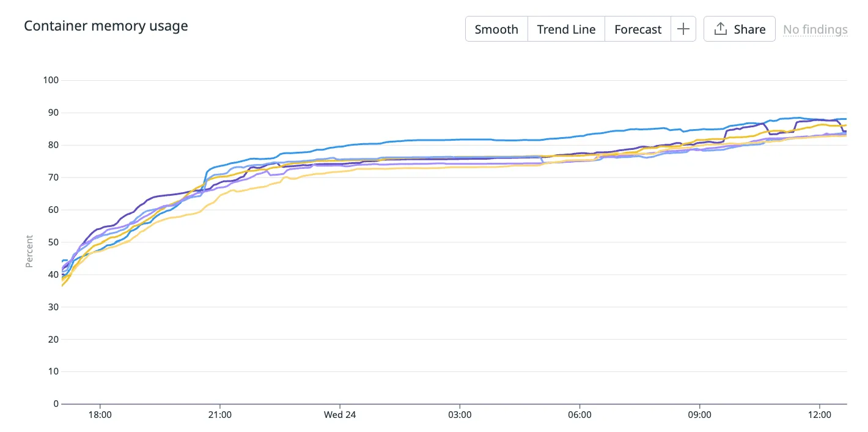Click the 100 value on y-axis
This screenshot has height=432, width=868.
pos(50,80)
